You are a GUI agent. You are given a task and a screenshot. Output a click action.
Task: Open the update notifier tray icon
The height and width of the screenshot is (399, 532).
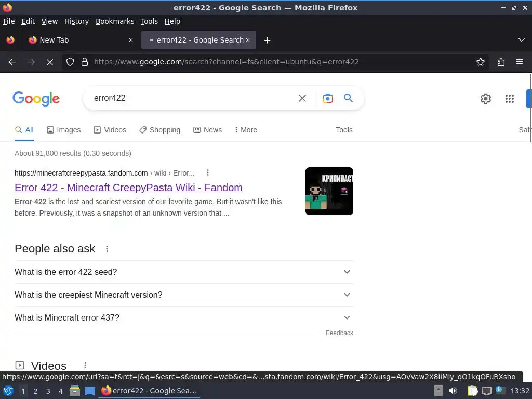point(500,390)
